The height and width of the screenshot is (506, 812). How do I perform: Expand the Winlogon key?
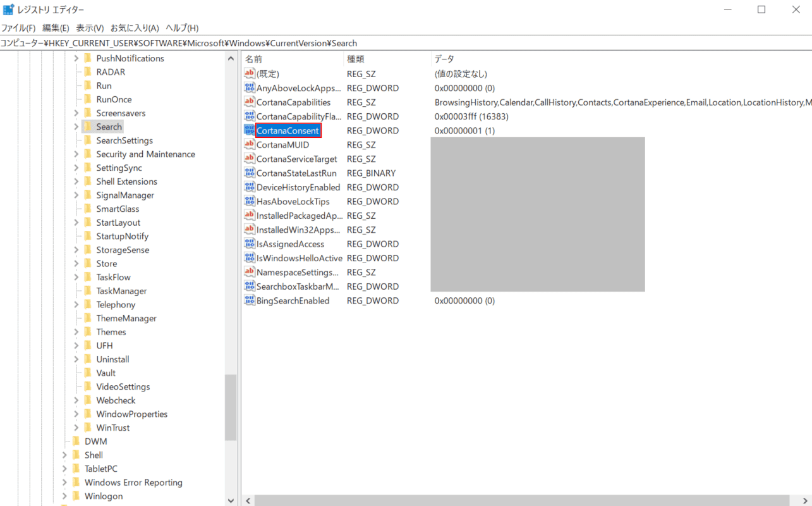(65, 496)
